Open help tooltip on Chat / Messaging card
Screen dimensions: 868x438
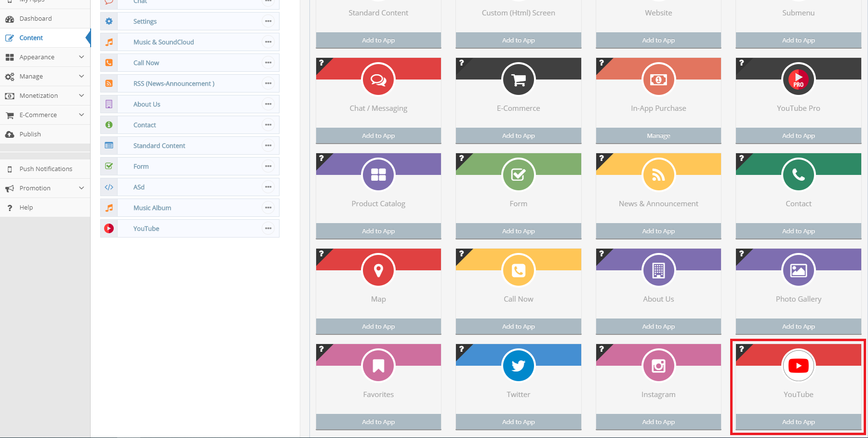321,63
